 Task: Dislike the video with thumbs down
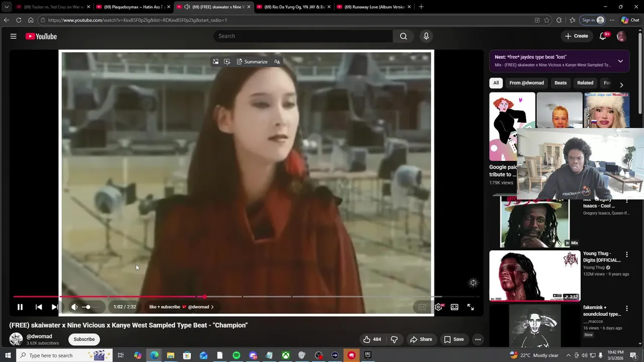pyautogui.click(x=394, y=339)
